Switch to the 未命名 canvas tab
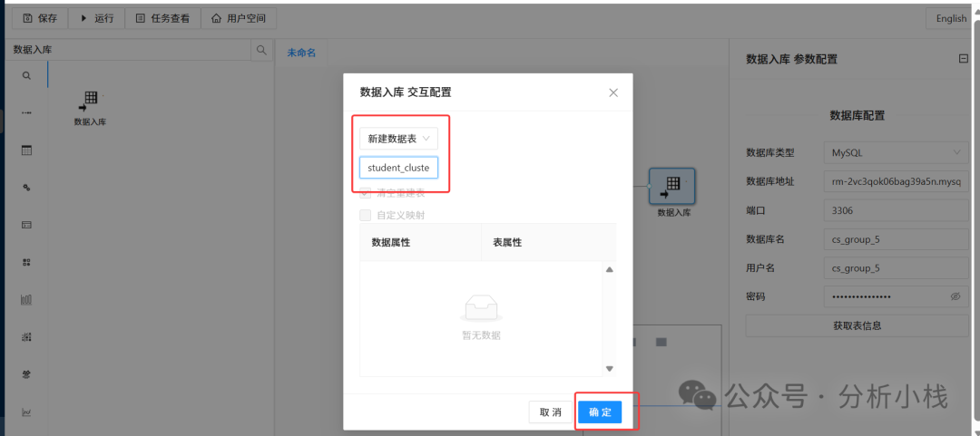 (301, 53)
